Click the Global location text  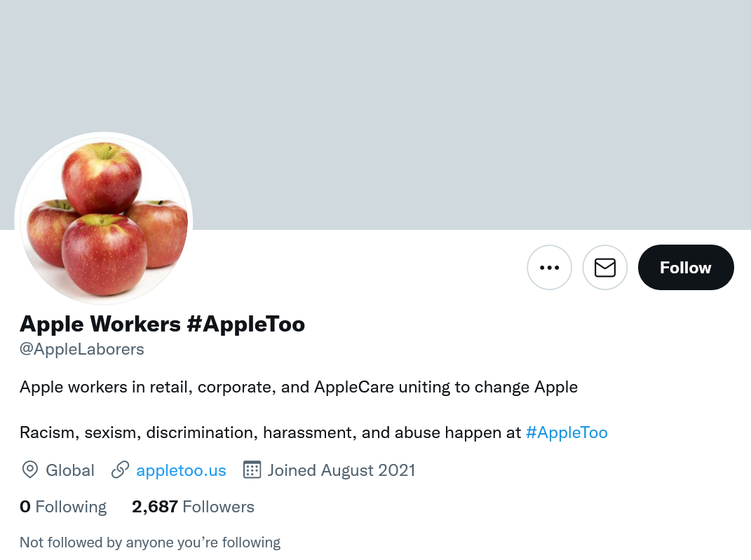pyautogui.click(x=70, y=470)
